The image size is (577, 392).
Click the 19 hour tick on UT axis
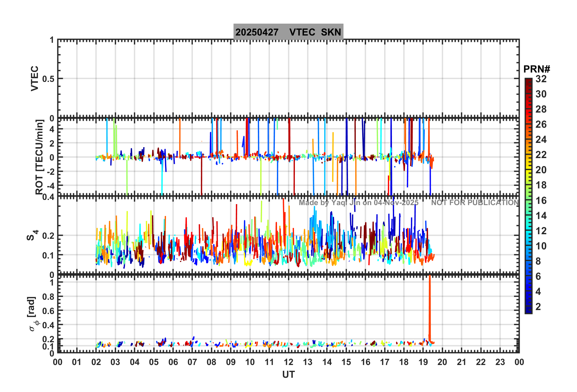click(423, 362)
